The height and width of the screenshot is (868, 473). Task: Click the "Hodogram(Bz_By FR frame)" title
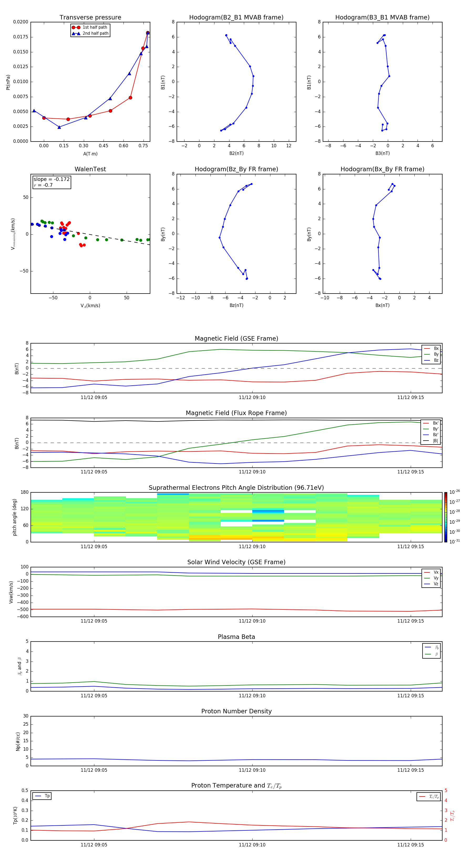click(x=236, y=169)
